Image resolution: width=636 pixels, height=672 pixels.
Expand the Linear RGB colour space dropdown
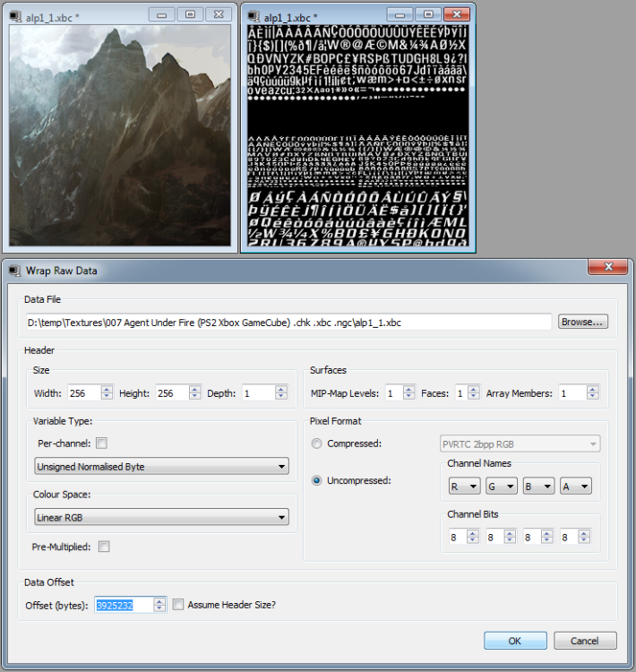161,517
